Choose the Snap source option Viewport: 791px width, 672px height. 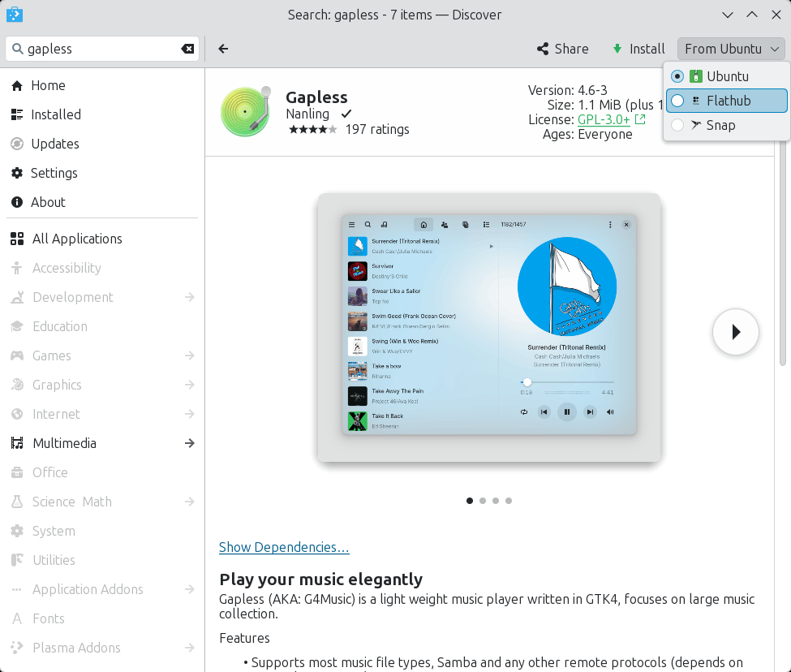coord(720,125)
